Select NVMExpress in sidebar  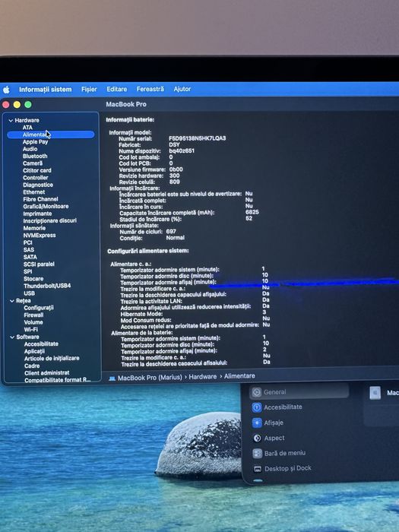click(40, 235)
